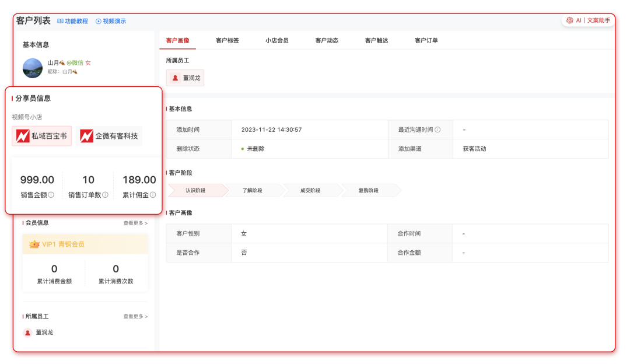Image resolution: width=630 pixels, height=364 pixels.
Task: Open the 功能教程 tutorial link
Action: pos(73,21)
